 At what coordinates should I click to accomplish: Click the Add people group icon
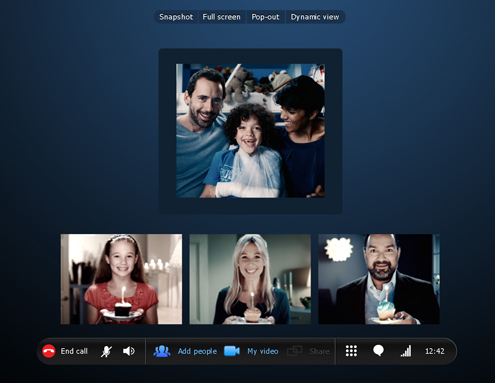pos(162,351)
